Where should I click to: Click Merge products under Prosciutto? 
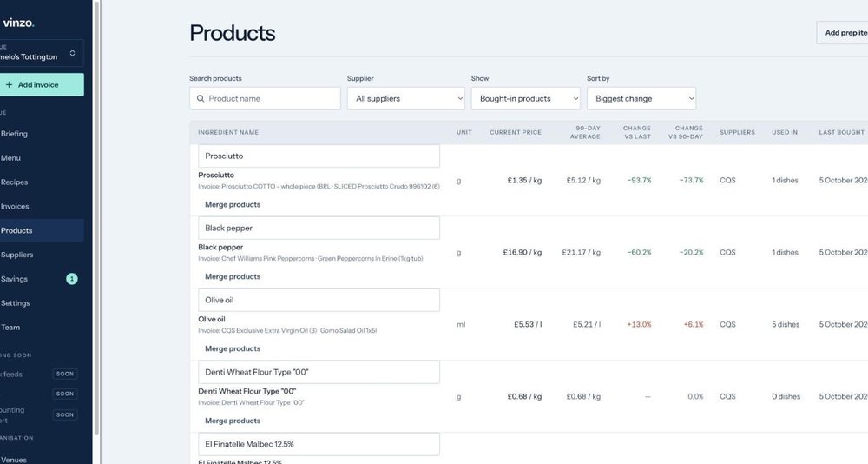233,204
